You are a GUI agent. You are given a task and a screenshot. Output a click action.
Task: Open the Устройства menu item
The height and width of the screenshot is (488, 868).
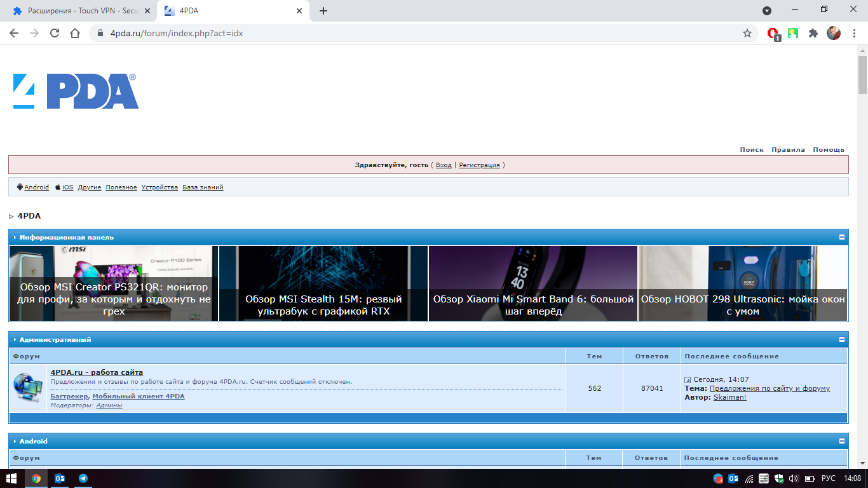159,187
